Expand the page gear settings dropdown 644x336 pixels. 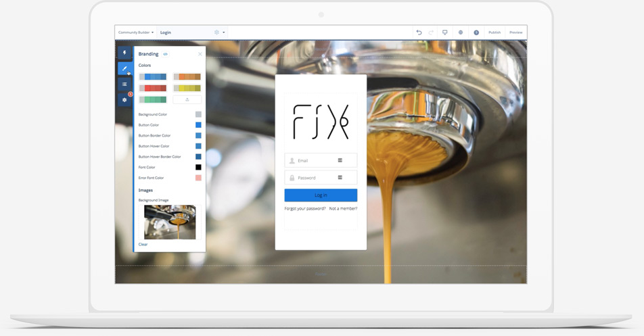point(219,32)
